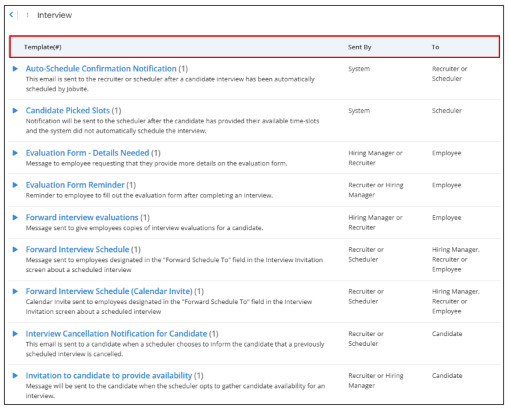Open the menu icon beside the Interview title

click(x=27, y=15)
